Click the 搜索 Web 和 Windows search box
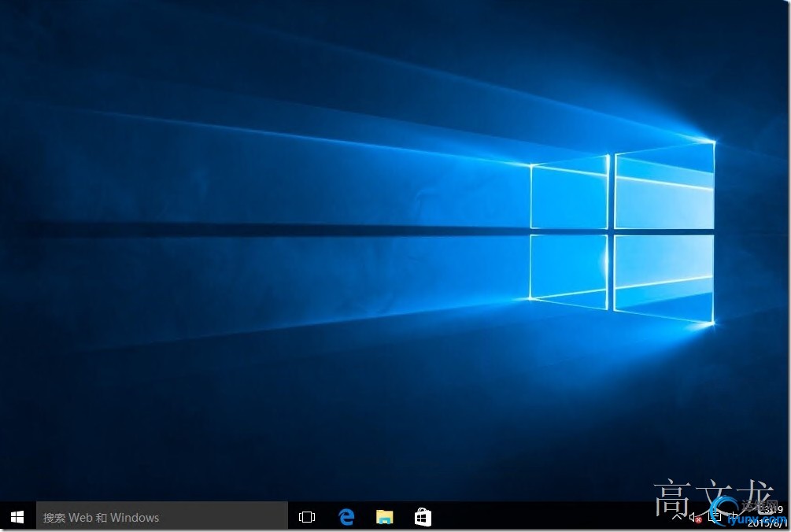This screenshot has height=532, width=791. (161, 517)
